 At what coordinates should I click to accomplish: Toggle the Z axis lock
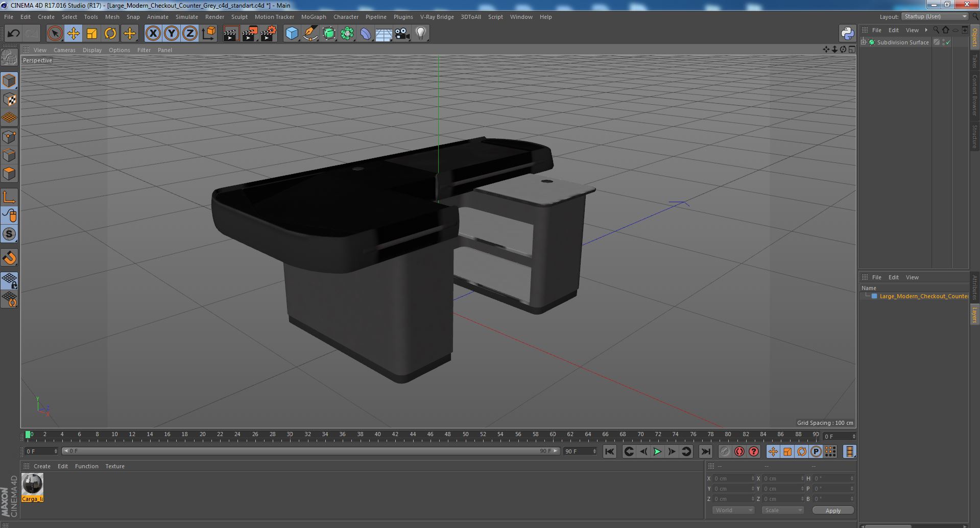coord(190,34)
